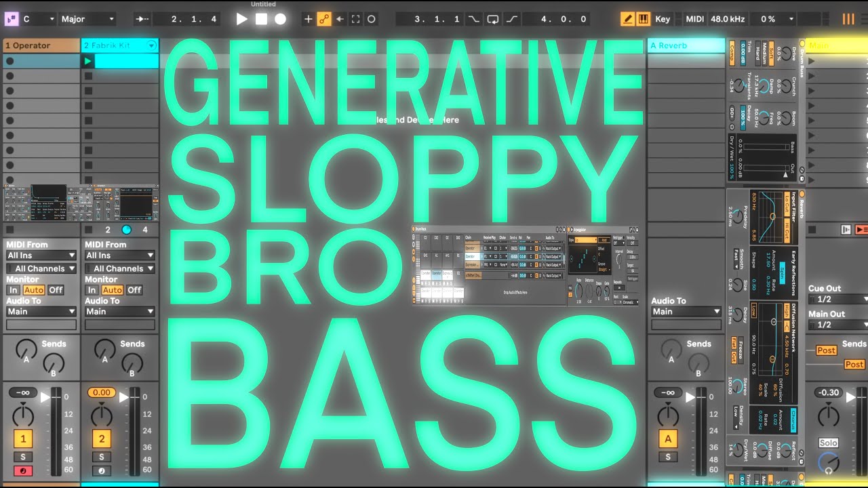This screenshot has width=868, height=488.
Task: Toggle the Automation Arm icon
Action: point(324,19)
